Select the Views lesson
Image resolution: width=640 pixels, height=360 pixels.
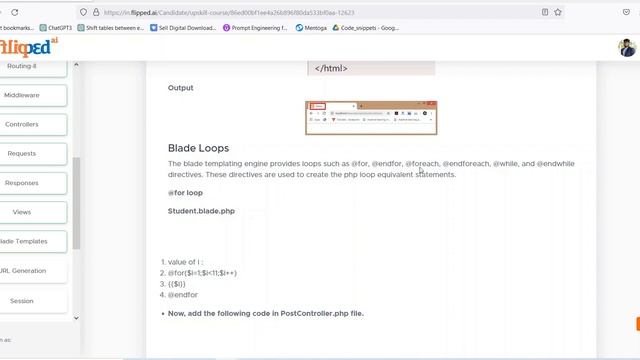tap(33, 212)
